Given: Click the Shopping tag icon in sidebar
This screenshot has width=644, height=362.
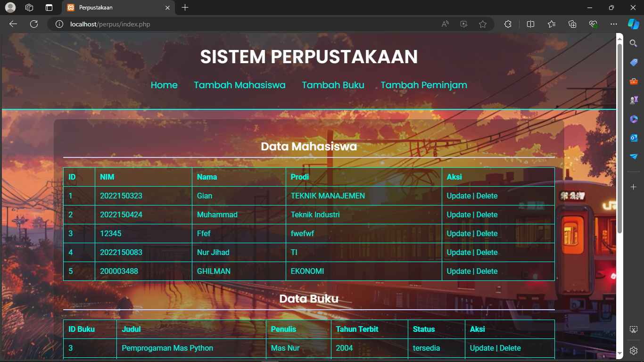Looking at the screenshot, I should coord(634,62).
